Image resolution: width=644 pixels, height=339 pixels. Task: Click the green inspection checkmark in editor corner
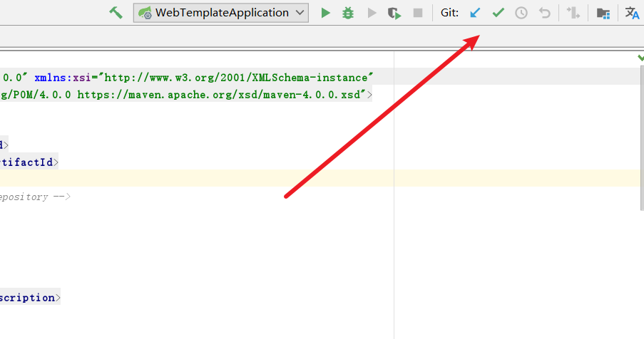[640, 57]
